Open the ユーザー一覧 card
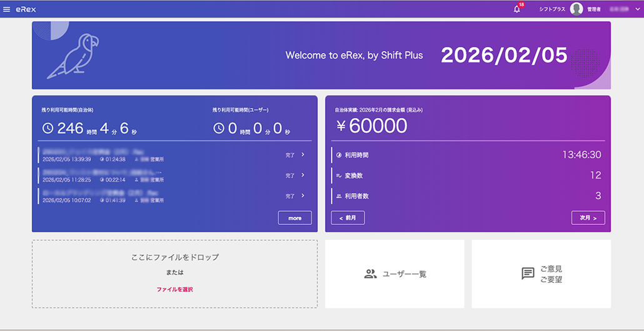This screenshot has width=644, height=331. click(x=395, y=274)
